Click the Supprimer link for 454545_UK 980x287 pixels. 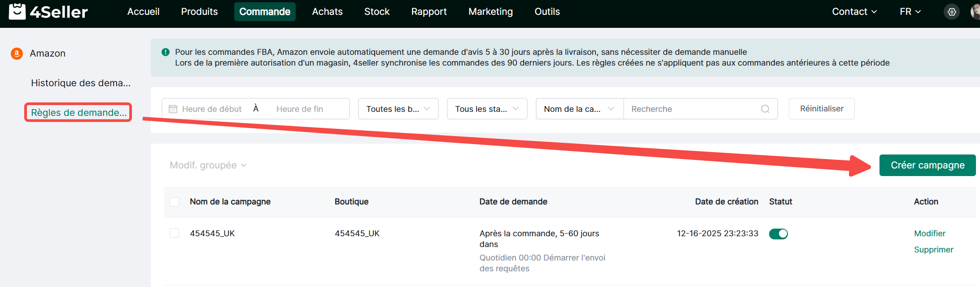tap(933, 250)
